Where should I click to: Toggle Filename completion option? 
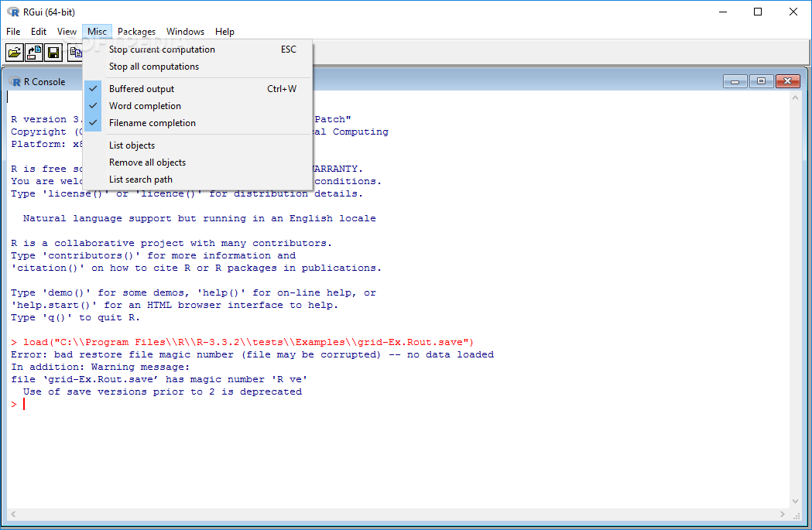pyautogui.click(x=198, y=123)
